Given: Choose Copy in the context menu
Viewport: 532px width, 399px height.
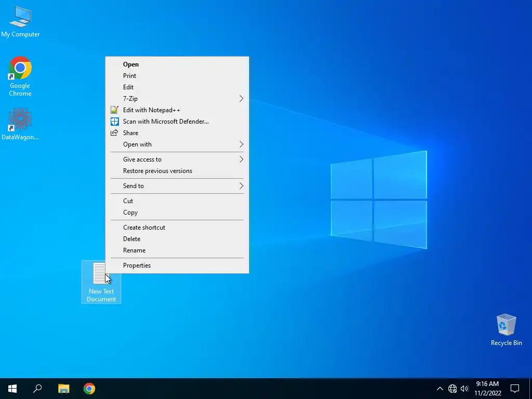Looking at the screenshot, I should (x=177, y=212).
